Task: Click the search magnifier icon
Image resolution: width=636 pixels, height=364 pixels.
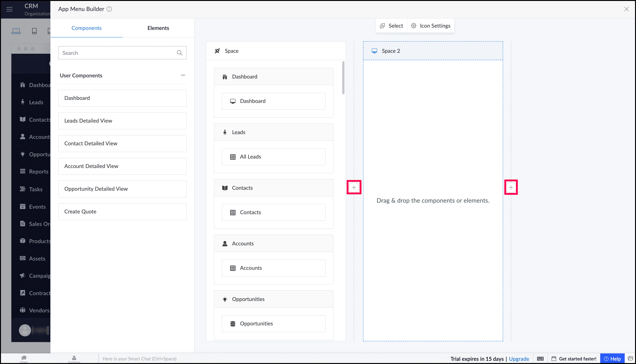Action: point(180,53)
